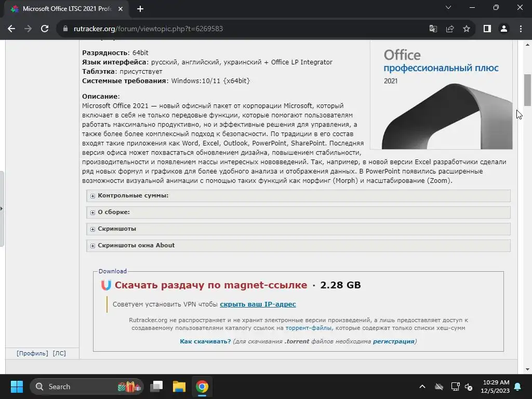This screenshot has width=532, height=399.
Task: Reload the rutracker page
Action: (45, 29)
